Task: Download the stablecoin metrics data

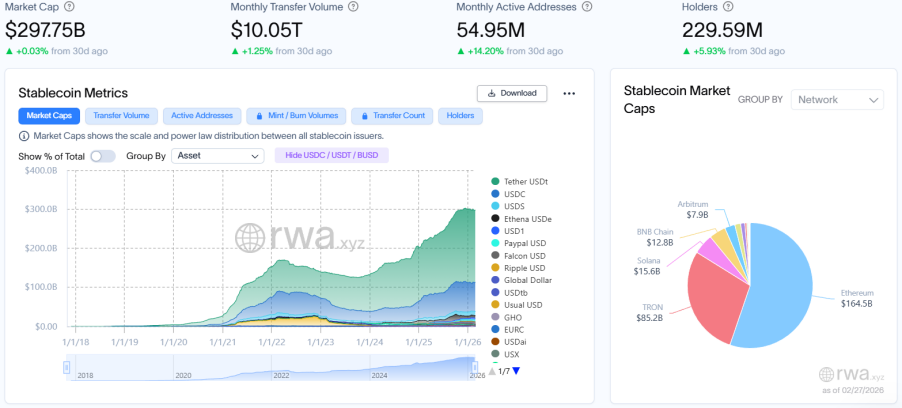Action: coord(511,93)
